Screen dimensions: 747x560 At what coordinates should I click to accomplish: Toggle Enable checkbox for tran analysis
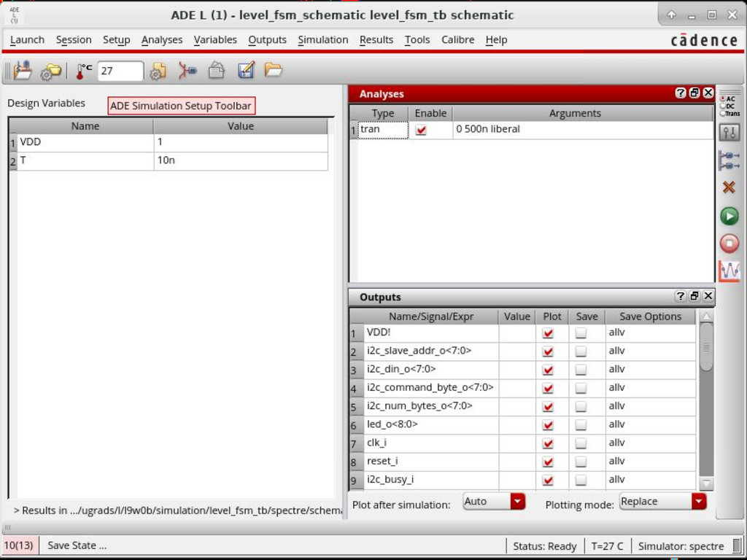(421, 130)
